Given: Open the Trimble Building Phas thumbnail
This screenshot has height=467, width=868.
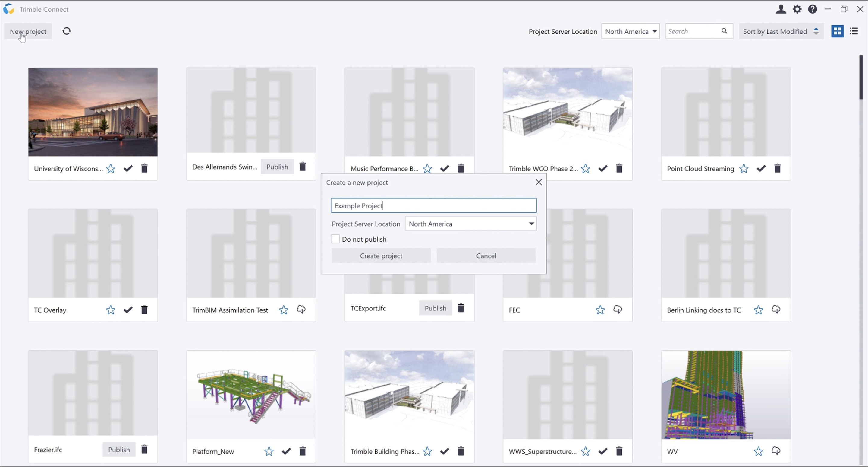Looking at the screenshot, I should pyautogui.click(x=409, y=395).
